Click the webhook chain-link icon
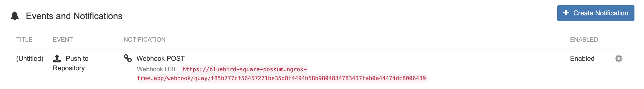 click(x=128, y=58)
